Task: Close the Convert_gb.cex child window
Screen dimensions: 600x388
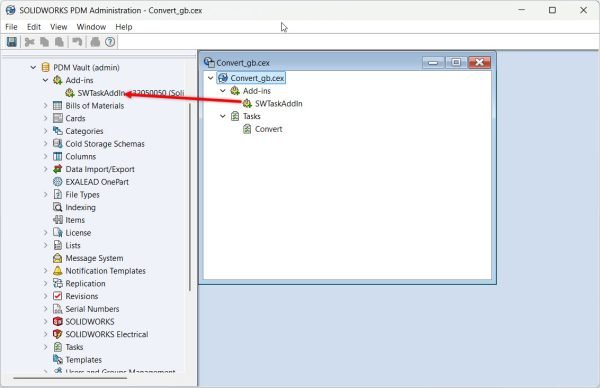Action: 479,62
